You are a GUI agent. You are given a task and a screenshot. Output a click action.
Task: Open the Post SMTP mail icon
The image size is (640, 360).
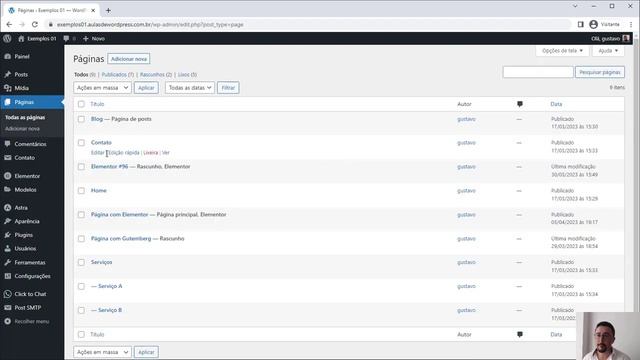(x=8, y=307)
